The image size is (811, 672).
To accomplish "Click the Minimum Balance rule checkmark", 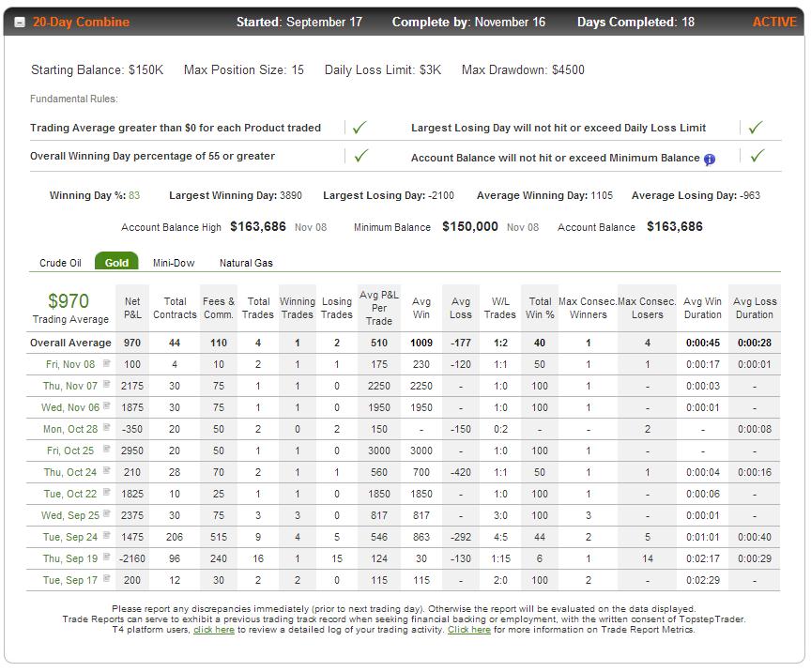I will 757,155.
